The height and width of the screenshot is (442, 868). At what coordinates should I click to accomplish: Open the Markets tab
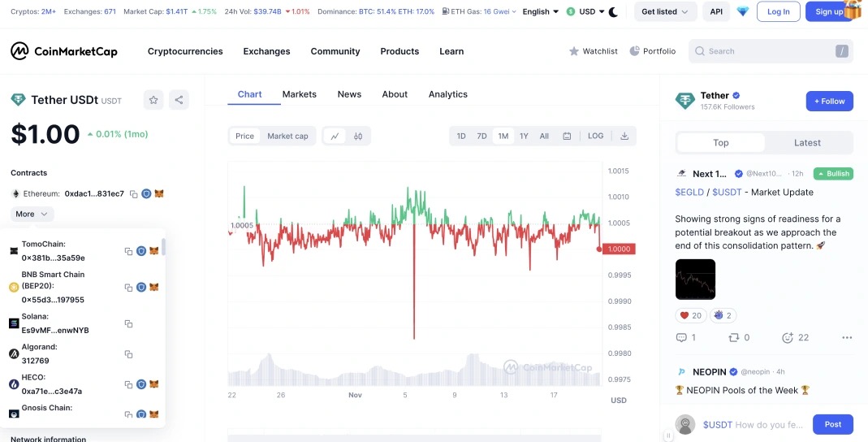[299, 94]
